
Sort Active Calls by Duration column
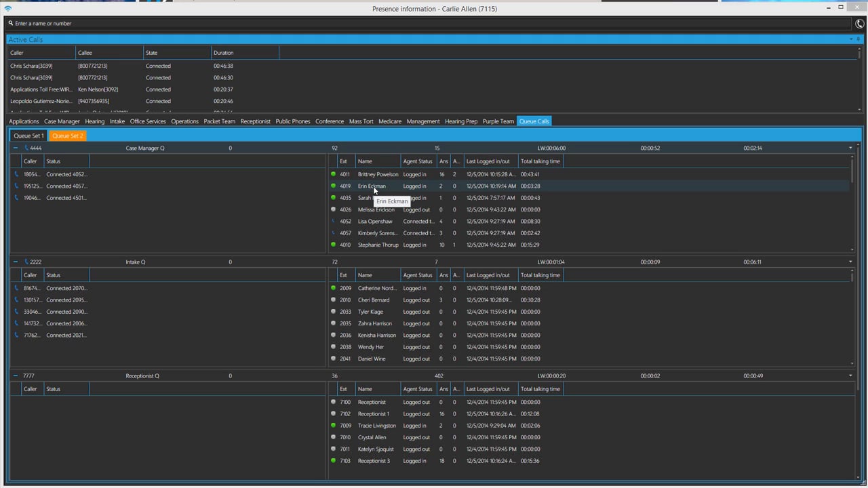point(245,53)
